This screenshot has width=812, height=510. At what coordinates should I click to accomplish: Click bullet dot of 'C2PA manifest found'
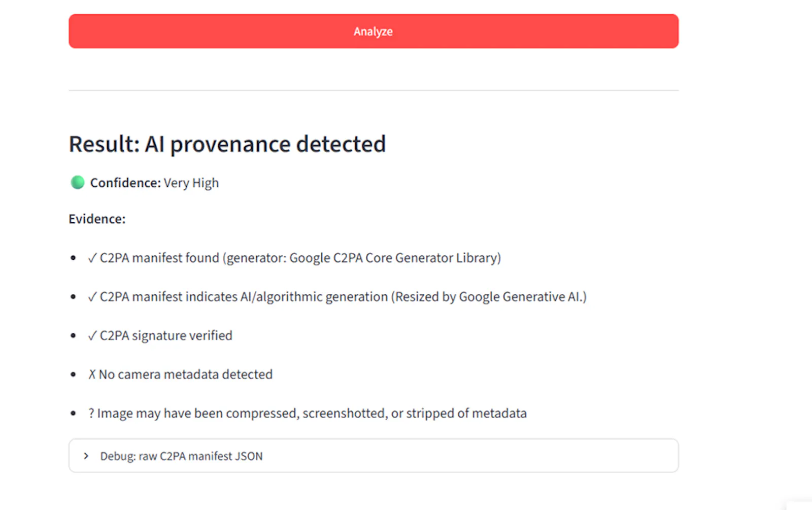point(74,258)
